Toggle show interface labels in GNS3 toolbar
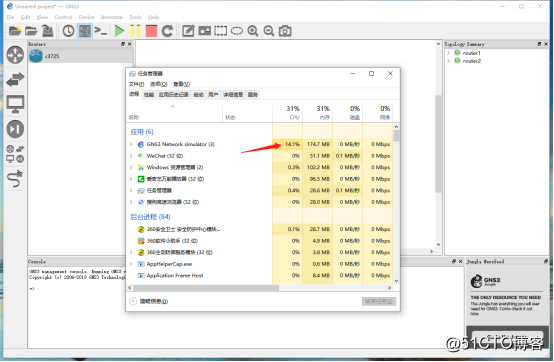Screen dimensions: 554x362 tap(85, 31)
